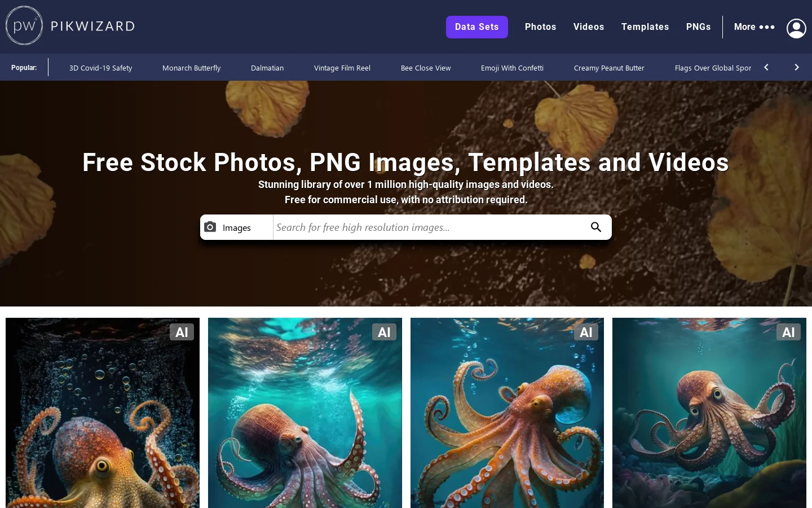The image size is (812, 508).
Task: Open the octopus image with dark bubbly background
Action: tap(103, 413)
